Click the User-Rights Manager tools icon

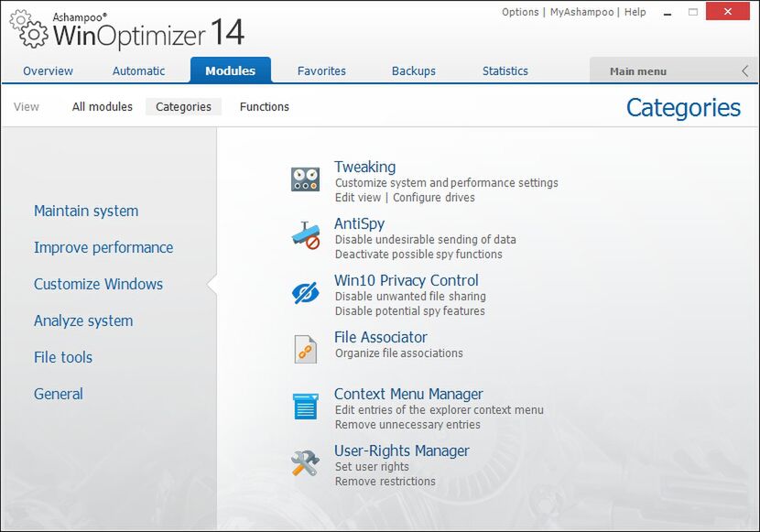point(305,462)
